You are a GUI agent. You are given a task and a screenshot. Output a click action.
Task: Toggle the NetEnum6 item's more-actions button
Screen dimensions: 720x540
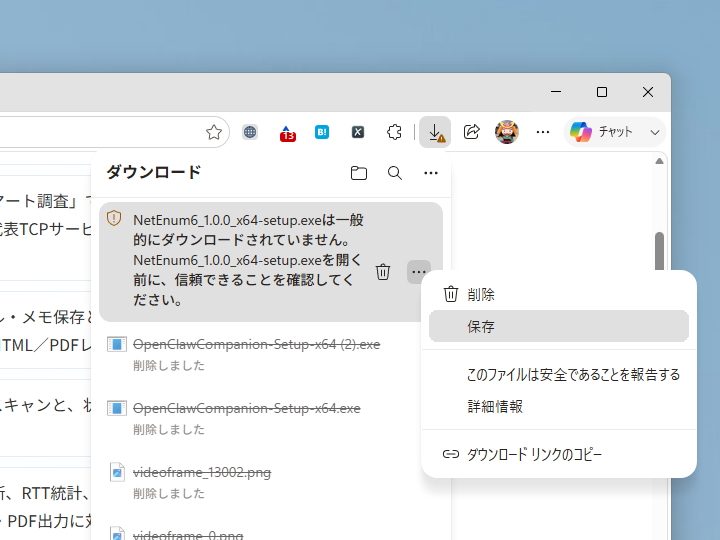[x=418, y=272]
